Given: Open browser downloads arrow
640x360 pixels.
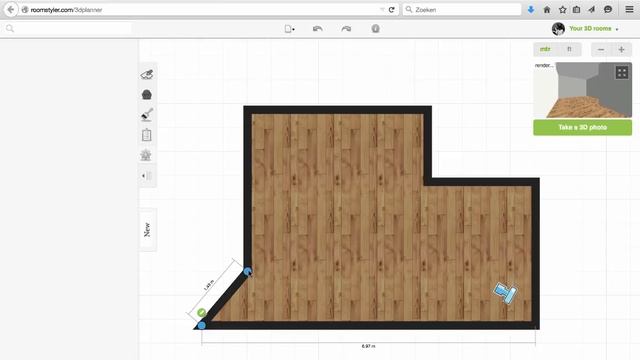Looking at the screenshot, I should click(531, 9).
